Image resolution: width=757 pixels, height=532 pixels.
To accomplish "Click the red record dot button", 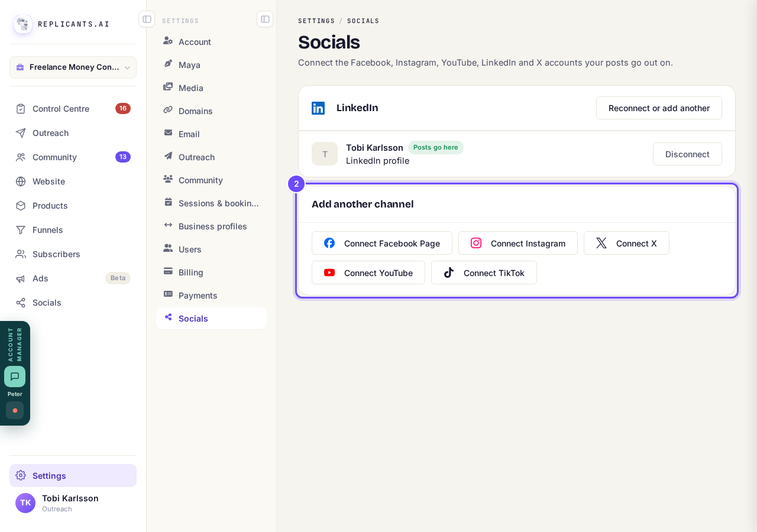I will 15,410.
